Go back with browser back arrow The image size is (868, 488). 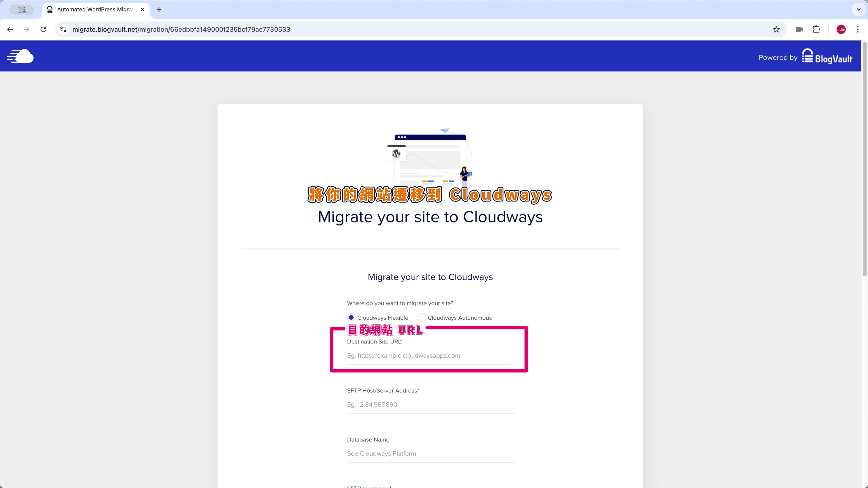coord(10,29)
